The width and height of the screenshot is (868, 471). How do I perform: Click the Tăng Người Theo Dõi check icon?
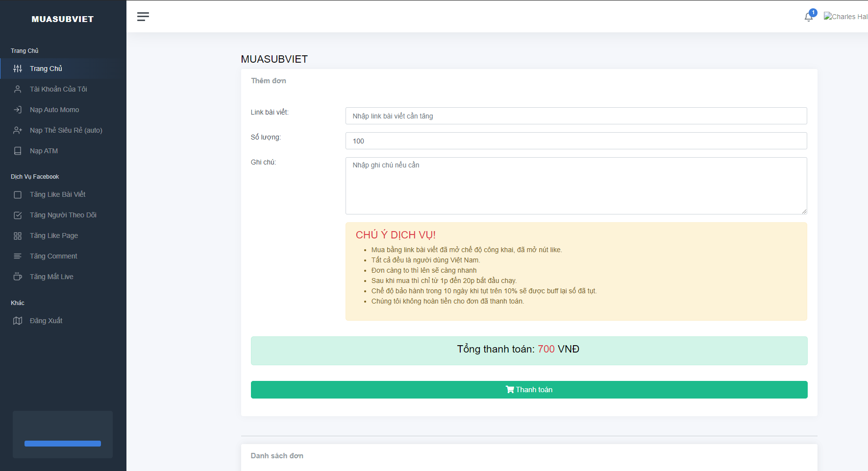point(18,215)
